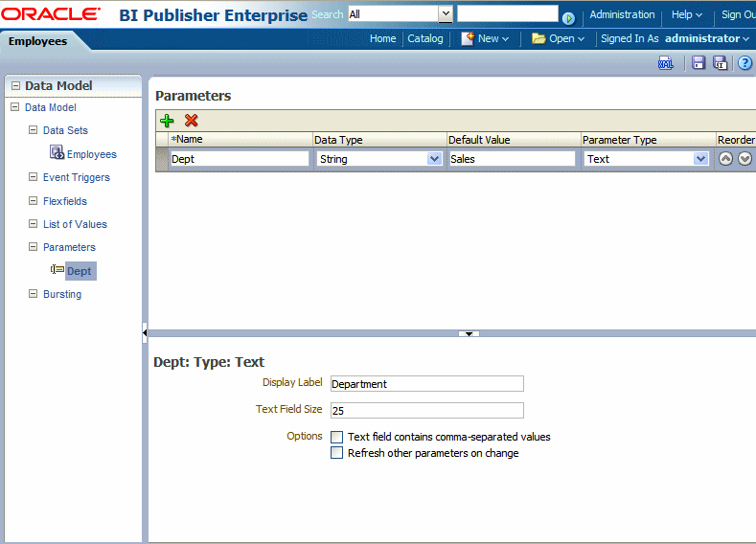Check Text field contains comma-separated values
This screenshot has width=756, height=544.
tap(336, 437)
